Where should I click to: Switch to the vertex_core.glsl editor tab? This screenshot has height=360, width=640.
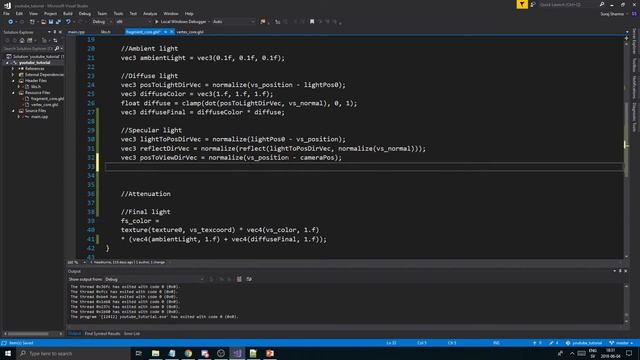190,32
